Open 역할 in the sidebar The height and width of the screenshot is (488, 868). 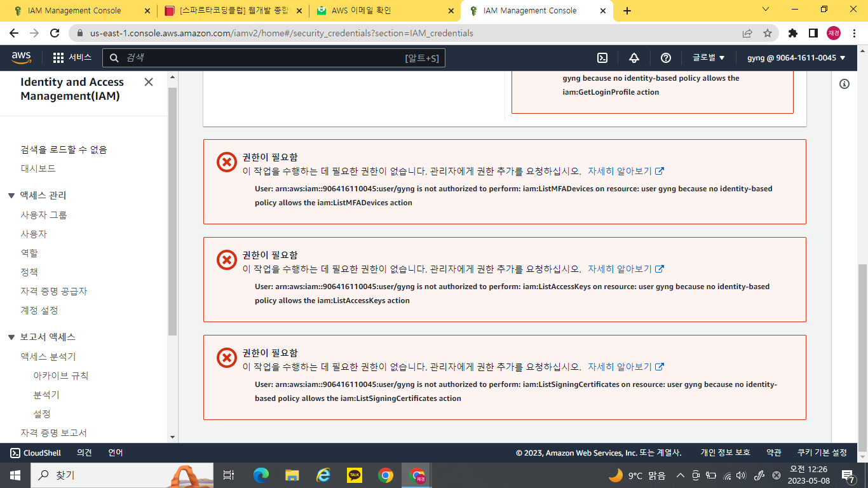29,253
